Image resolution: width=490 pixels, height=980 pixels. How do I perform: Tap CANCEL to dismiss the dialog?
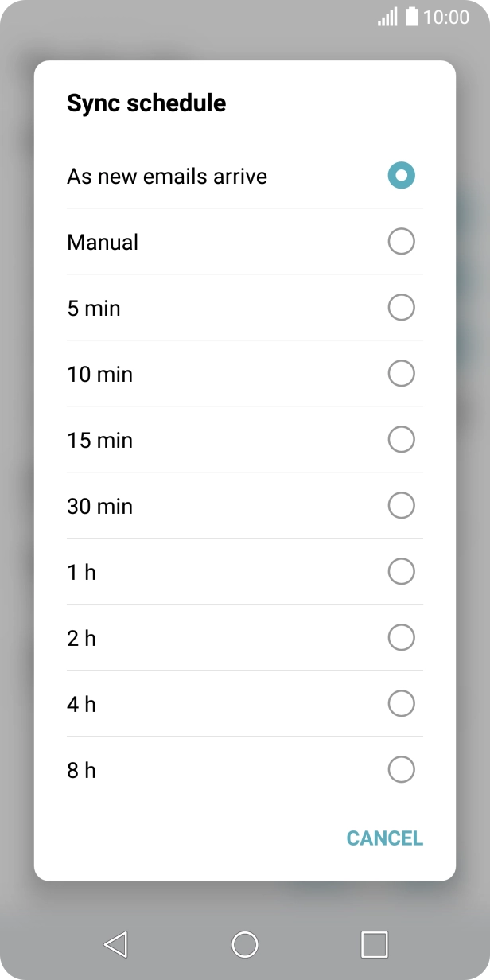(384, 838)
